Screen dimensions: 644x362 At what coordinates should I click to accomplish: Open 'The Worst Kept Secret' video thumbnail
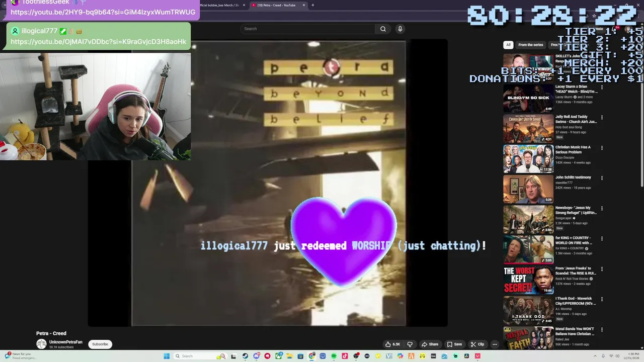tap(528, 280)
